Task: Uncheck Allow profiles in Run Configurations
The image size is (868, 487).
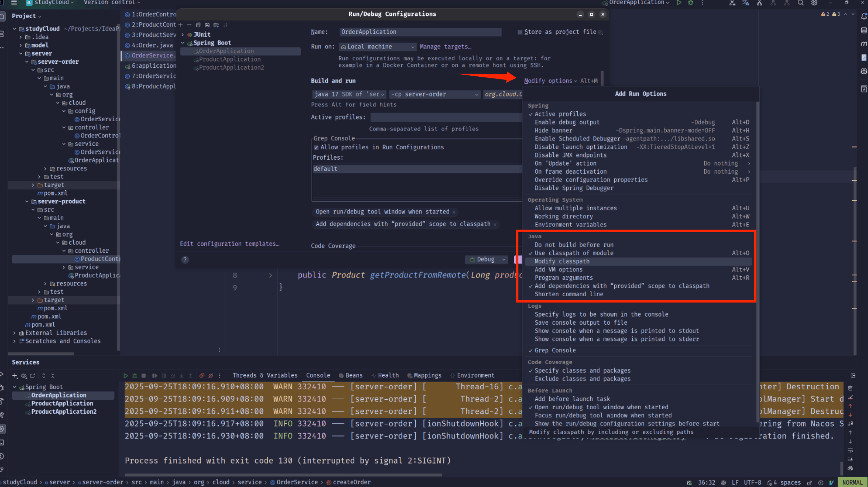Action: point(316,147)
